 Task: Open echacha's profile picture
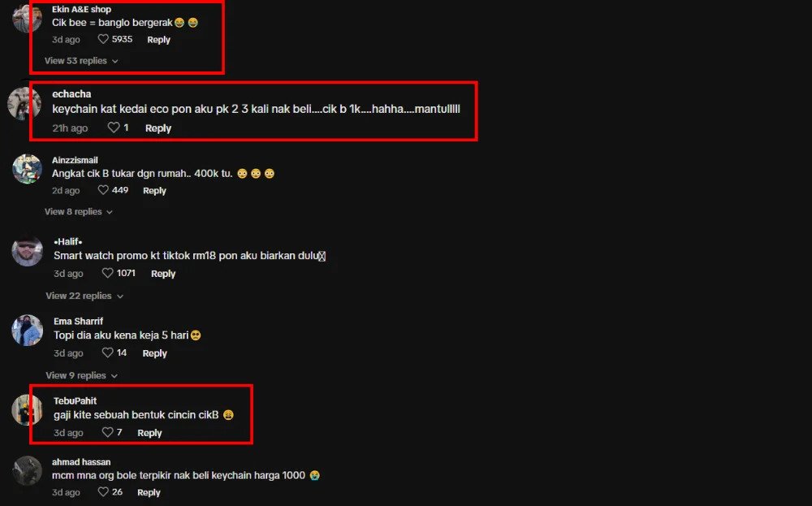[x=25, y=104]
